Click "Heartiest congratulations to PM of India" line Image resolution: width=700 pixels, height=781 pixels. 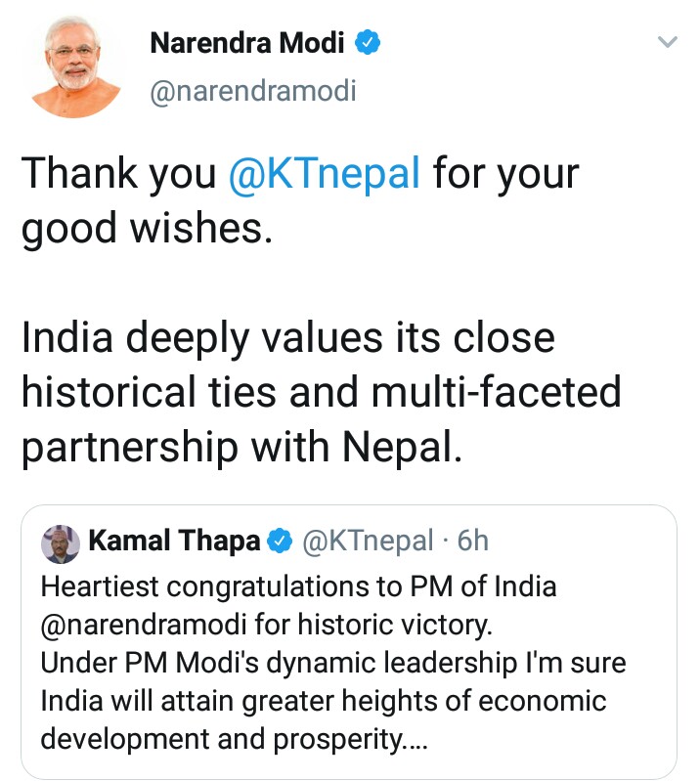coord(298,587)
